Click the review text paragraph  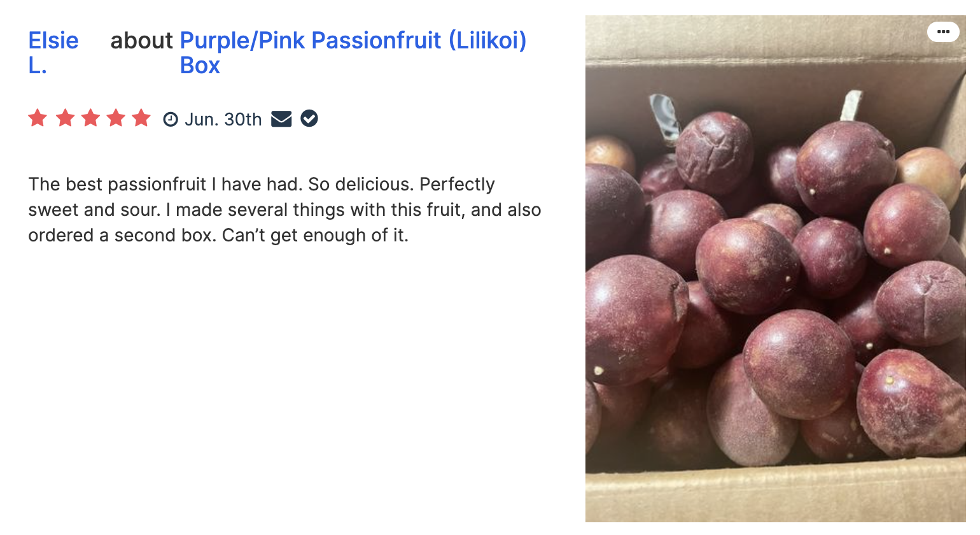pos(284,210)
